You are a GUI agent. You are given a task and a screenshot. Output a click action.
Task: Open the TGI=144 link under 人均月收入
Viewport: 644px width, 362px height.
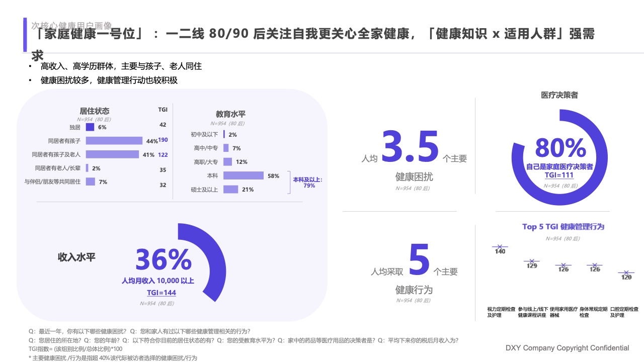163,292
